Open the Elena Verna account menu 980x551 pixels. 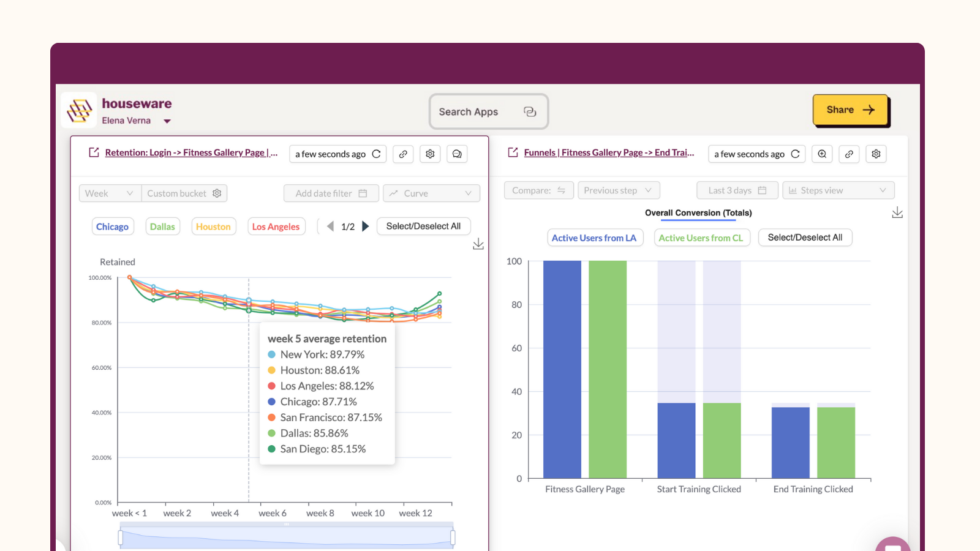136,121
